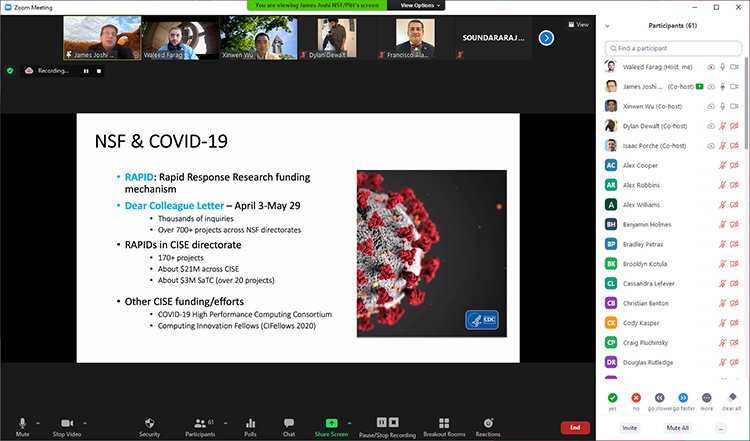Select Cassandra Lefever in the participant list
This screenshot has width=750, height=441.
coord(672,284)
